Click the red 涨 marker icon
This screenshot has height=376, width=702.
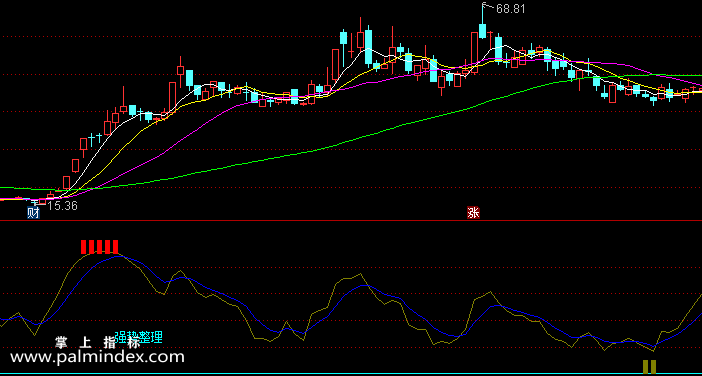pos(473,213)
